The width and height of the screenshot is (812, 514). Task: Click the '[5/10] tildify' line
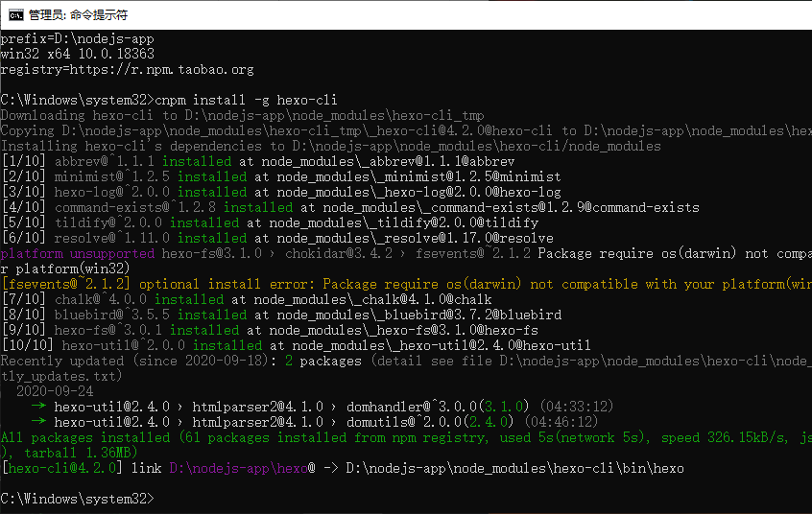pyautogui.click(x=270, y=223)
